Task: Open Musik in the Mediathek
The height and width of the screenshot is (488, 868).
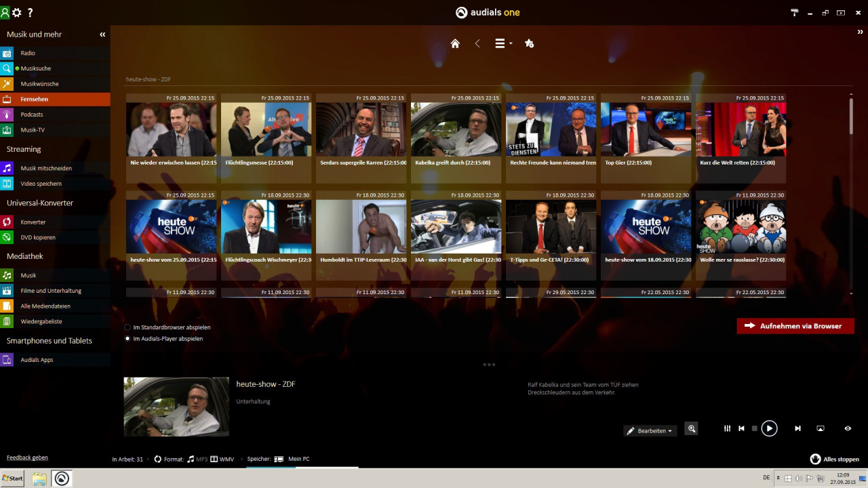Action: pos(55,275)
